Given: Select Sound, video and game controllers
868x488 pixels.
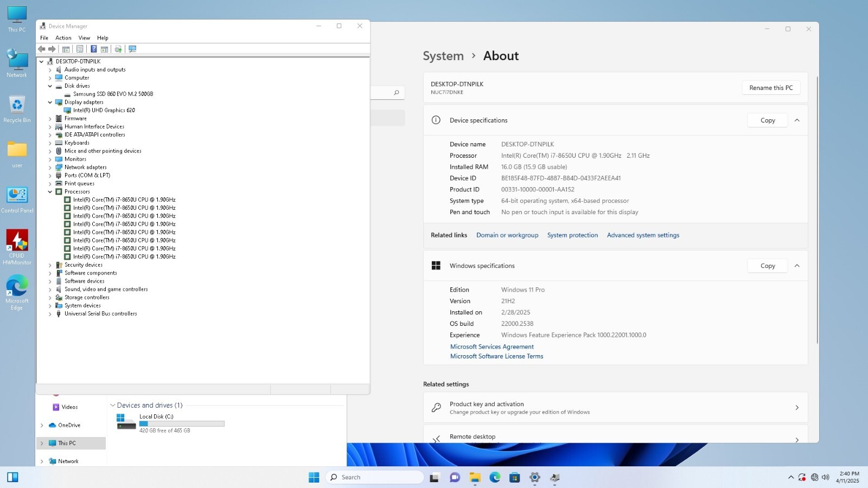Looking at the screenshot, I should pyautogui.click(x=106, y=289).
